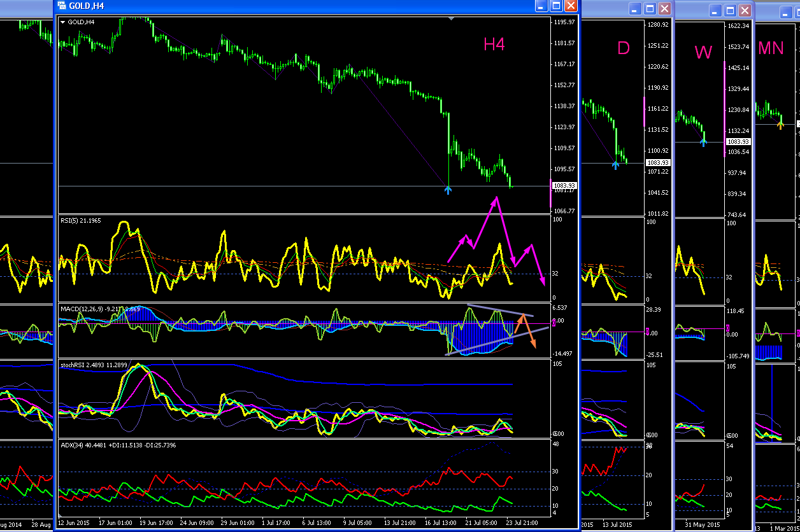Select the blue up-arrow in W chart

coord(703,142)
